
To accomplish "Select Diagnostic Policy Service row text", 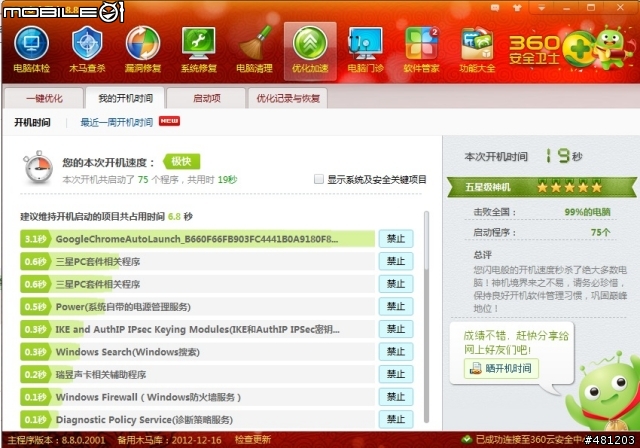I will click(x=144, y=419).
